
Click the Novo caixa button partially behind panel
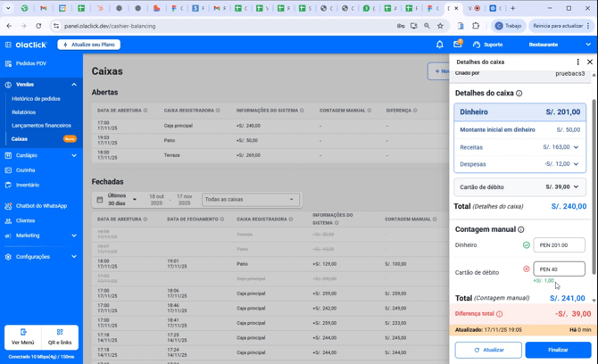coord(438,71)
